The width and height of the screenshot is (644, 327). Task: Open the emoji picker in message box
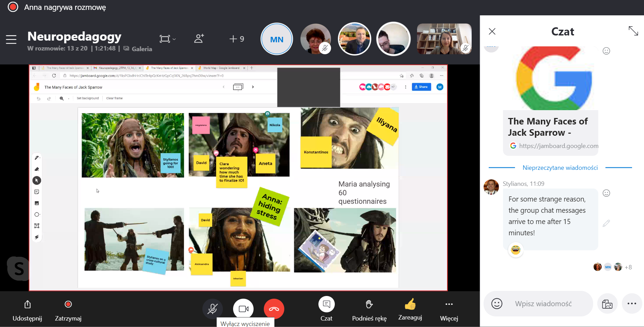coord(497,303)
